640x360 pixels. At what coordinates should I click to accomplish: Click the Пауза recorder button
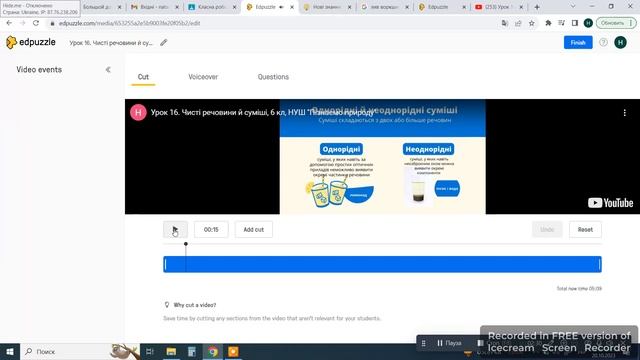point(449,343)
